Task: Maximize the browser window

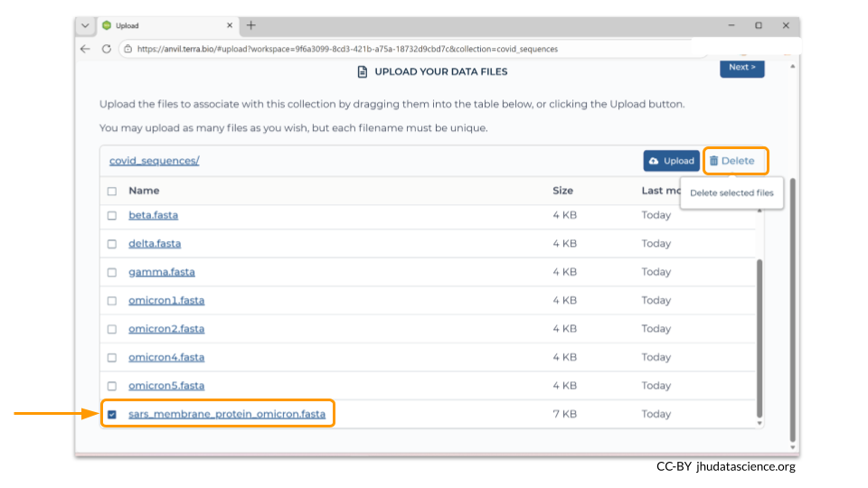Action: point(759,25)
